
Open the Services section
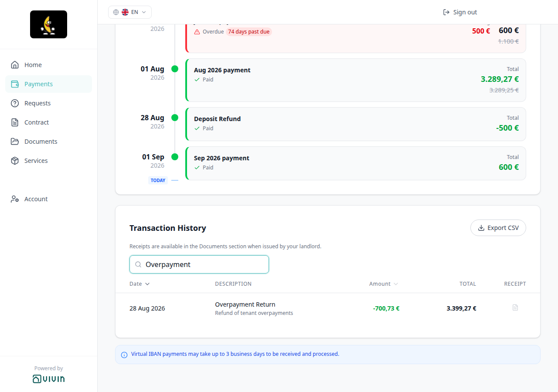[48, 161]
